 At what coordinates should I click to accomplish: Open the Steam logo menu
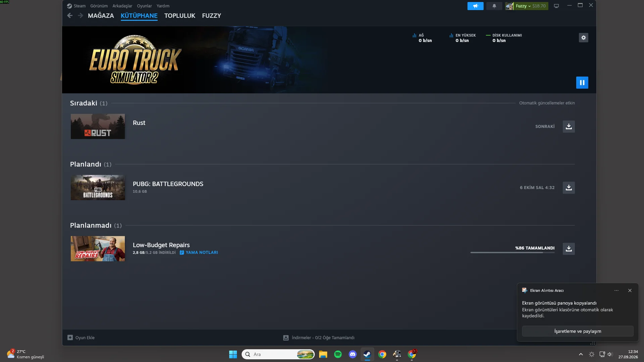(x=76, y=6)
